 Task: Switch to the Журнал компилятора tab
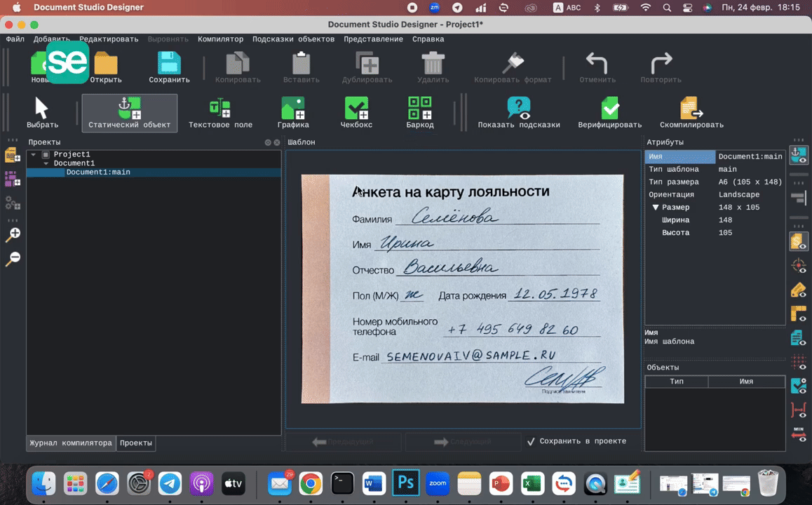(70, 443)
